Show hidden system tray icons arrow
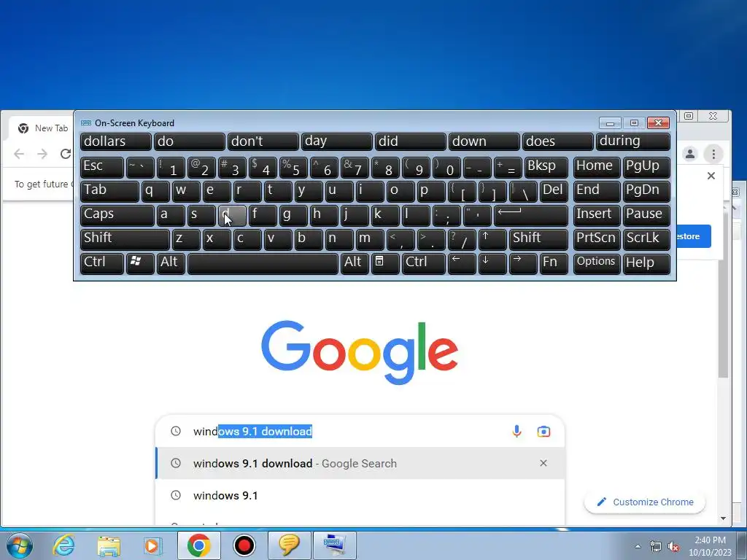The image size is (747, 560). (x=638, y=546)
